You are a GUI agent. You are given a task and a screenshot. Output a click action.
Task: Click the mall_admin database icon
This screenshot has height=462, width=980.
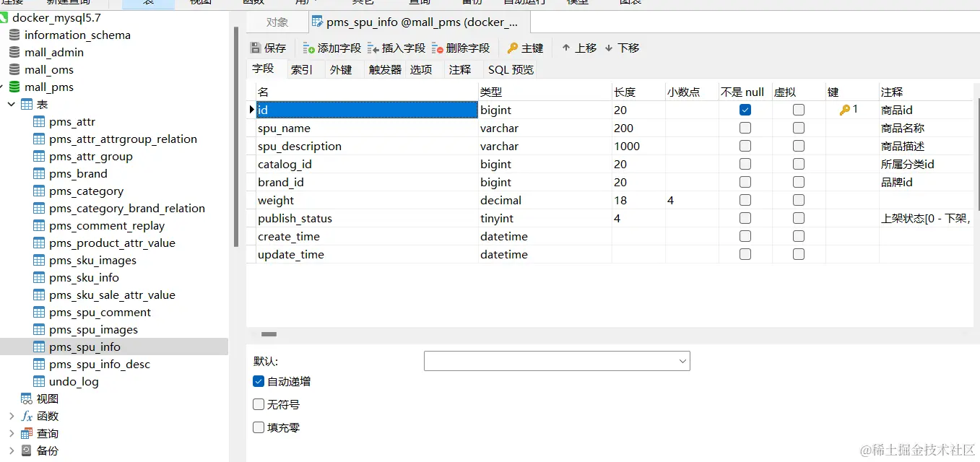pos(14,52)
